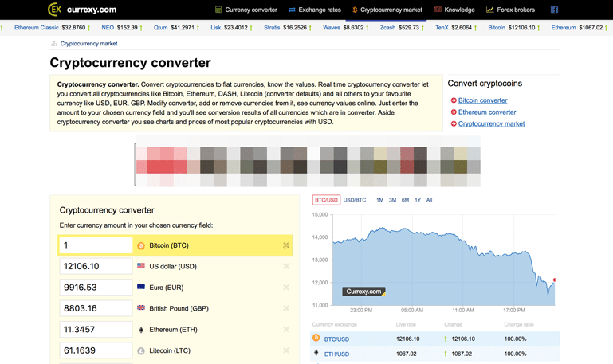Show the All time chart range
Image resolution: width=613 pixels, height=364 pixels.
430,200
